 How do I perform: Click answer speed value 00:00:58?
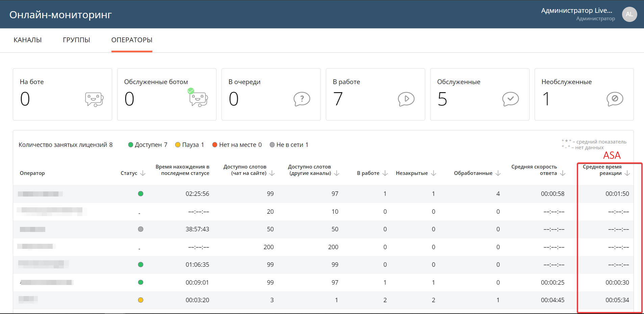pos(552,194)
